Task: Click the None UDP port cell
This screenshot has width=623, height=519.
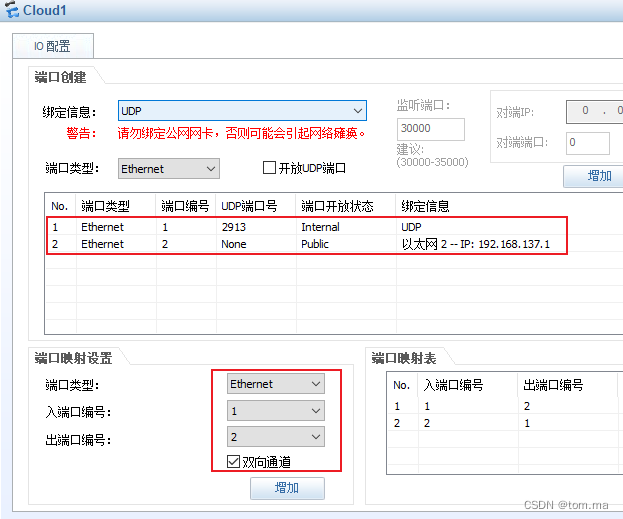Action: pyautogui.click(x=234, y=244)
